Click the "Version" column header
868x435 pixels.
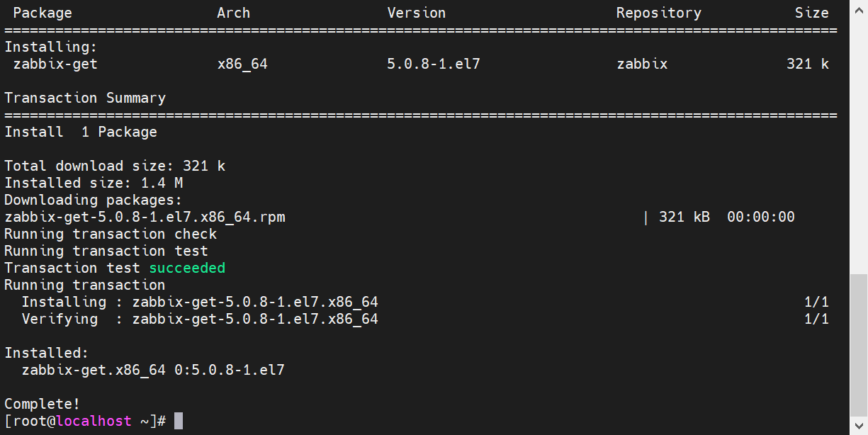coord(416,13)
